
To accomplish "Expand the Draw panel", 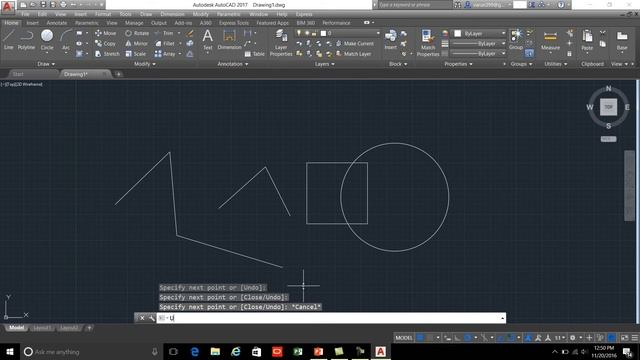I will (46, 64).
